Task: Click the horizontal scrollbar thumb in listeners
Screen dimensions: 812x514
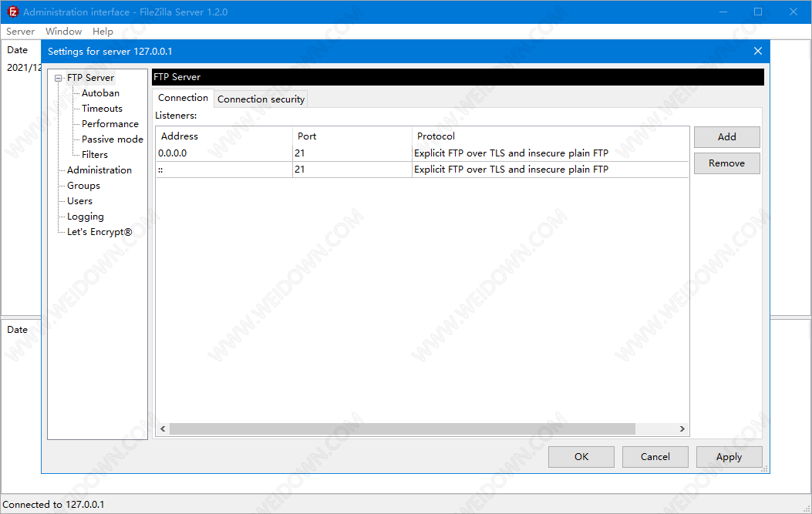Action: point(403,428)
